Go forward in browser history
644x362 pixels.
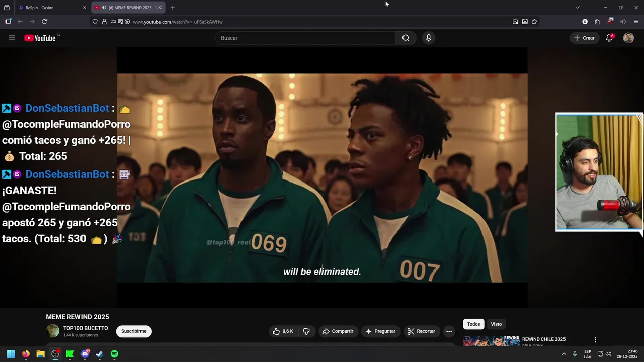point(32,22)
